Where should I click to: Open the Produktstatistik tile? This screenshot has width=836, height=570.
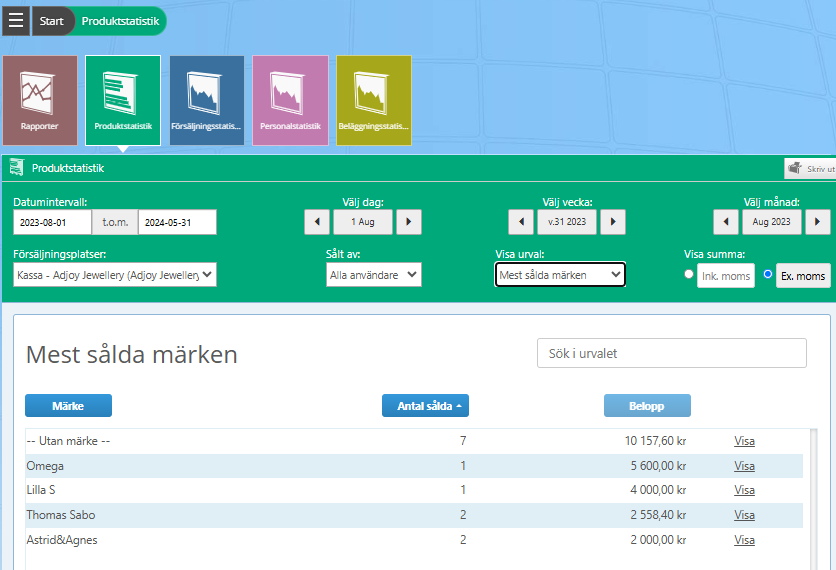pos(123,100)
